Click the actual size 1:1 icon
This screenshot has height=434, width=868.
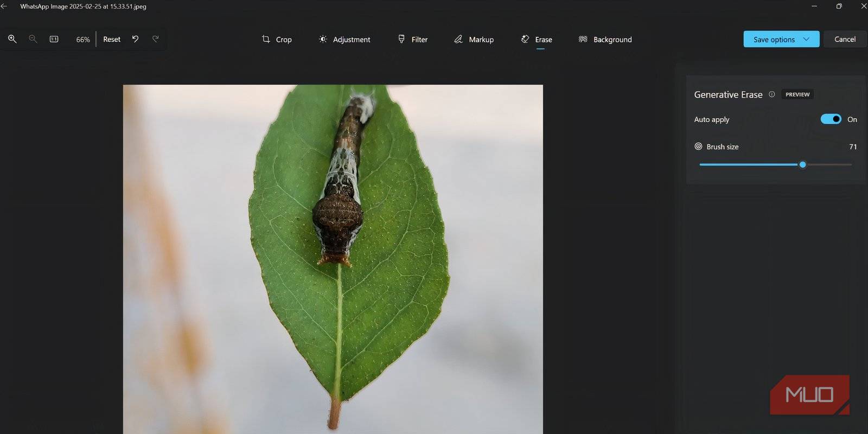(x=54, y=39)
